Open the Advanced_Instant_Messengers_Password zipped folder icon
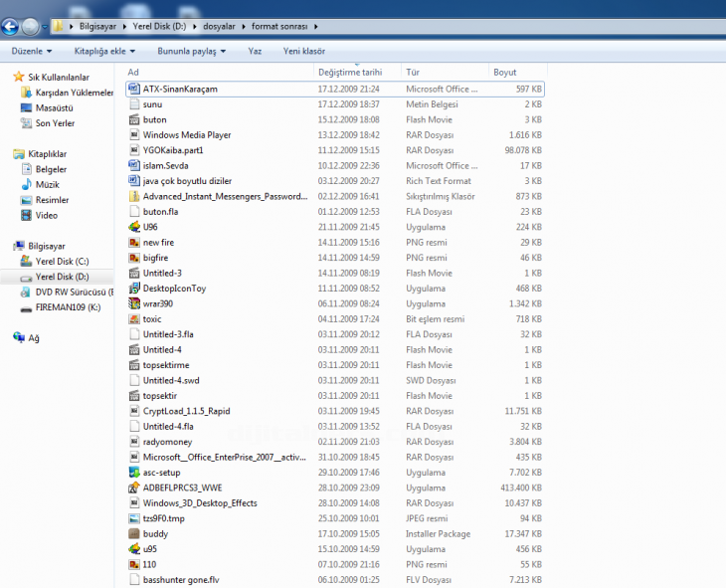The image size is (726, 588). [134, 196]
